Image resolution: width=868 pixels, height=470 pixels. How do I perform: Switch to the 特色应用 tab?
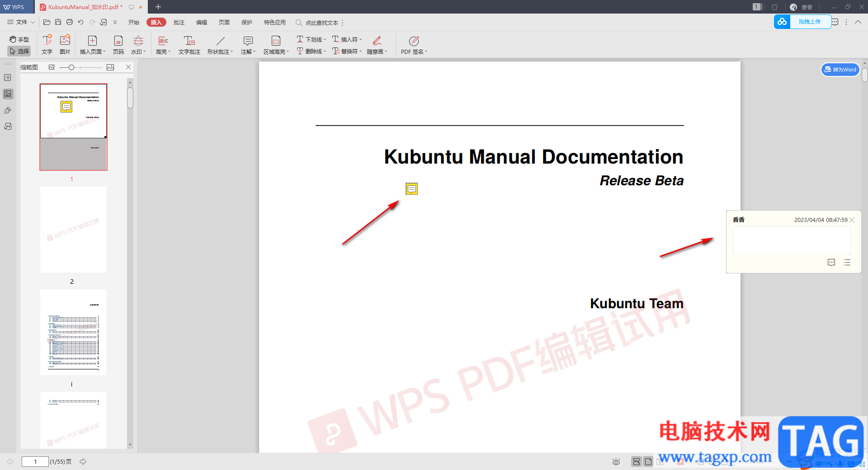pos(275,22)
